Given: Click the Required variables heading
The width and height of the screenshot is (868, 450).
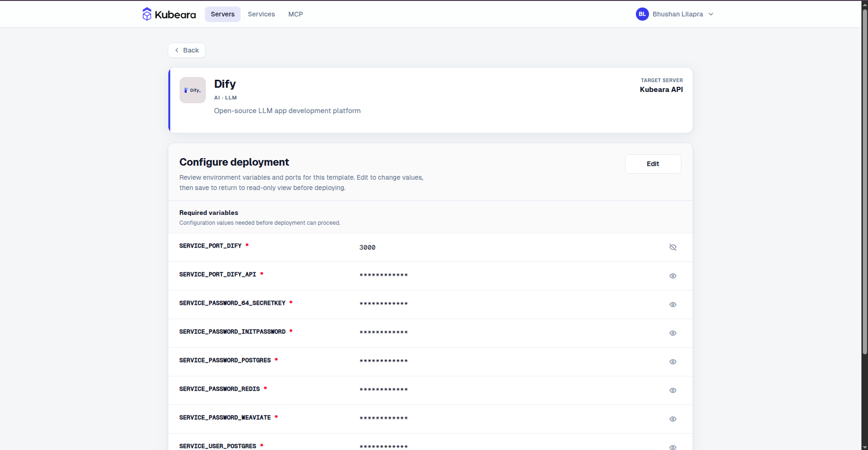Looking at the screenshot, I should click(x=209, y=213).
